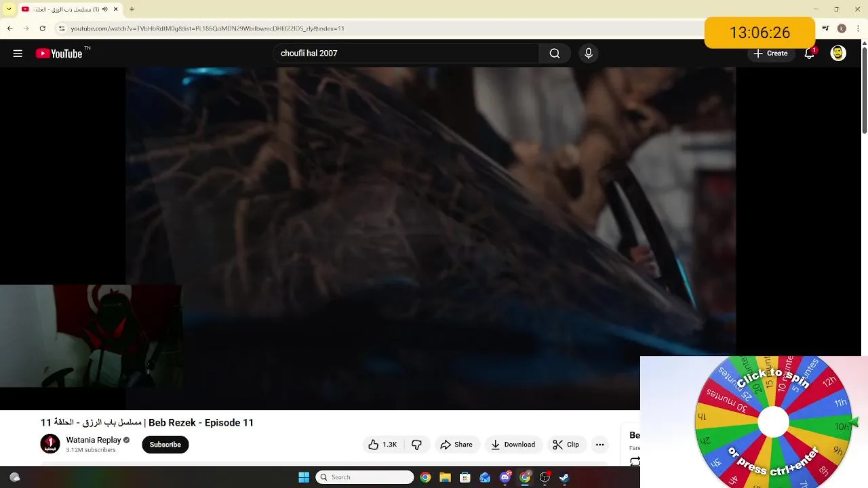Open a new browser tab
The width and height of the screenshot is (868, 488).
tap(132, 9)
